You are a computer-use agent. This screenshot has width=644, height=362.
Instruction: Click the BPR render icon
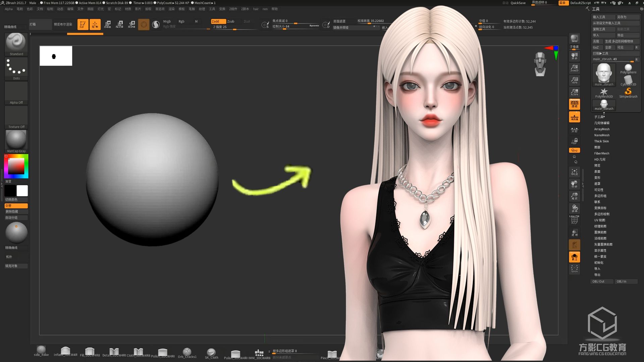575,39
